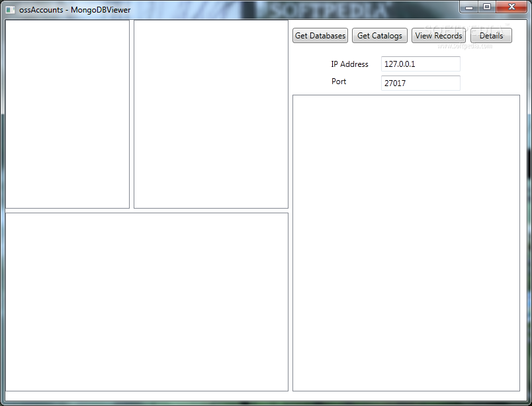Viewport: 532px width, 406px height.
Task: Open View Records
Action: click(438, 36)
